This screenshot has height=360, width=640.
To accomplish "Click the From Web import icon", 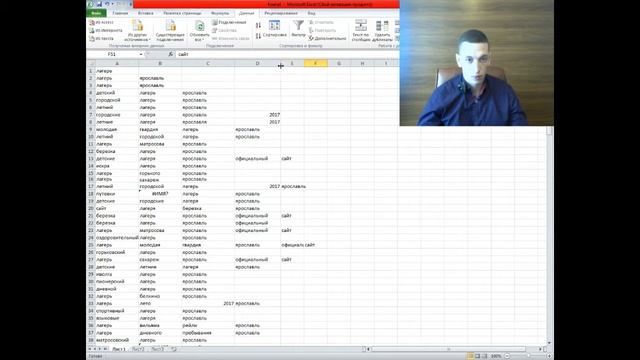I will point(105,31).
